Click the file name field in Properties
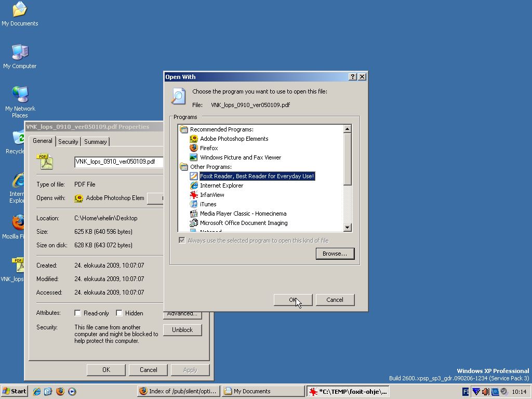 click(119, 162)
